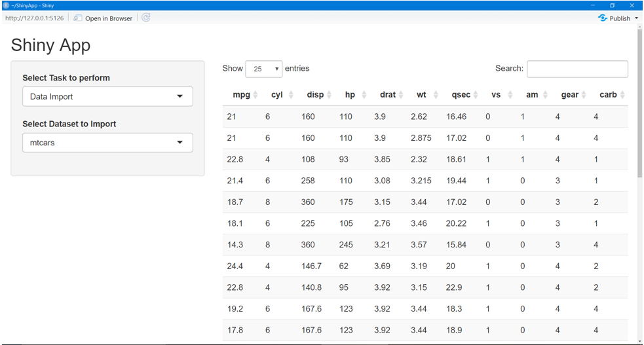Open the Publish dropdown arrow

636,18
